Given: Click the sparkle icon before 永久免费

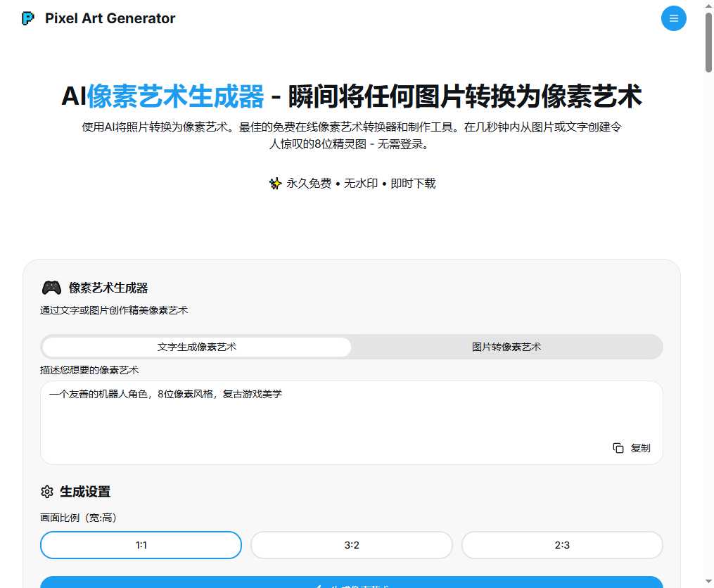Looking at the screenshot, I should pos(275,184).
